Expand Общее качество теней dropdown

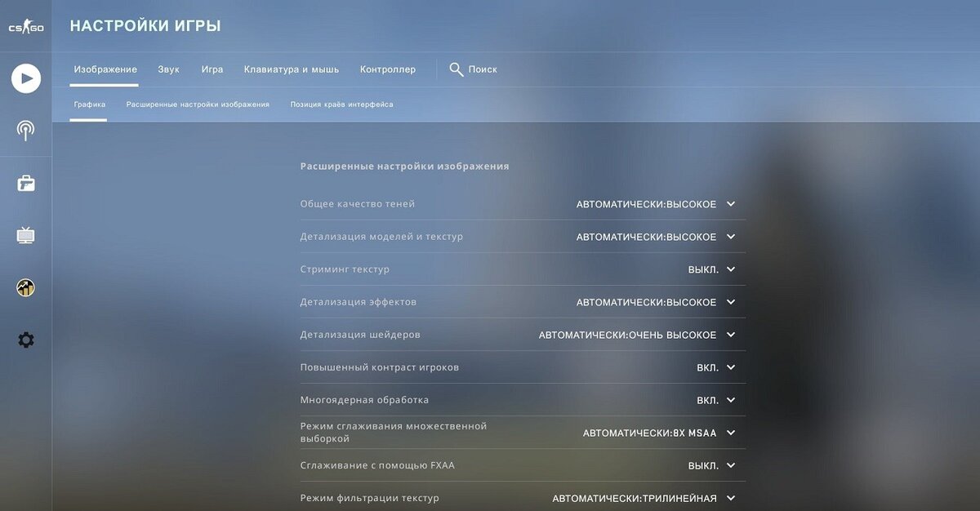pyautogui.click(x=656, y=204)
